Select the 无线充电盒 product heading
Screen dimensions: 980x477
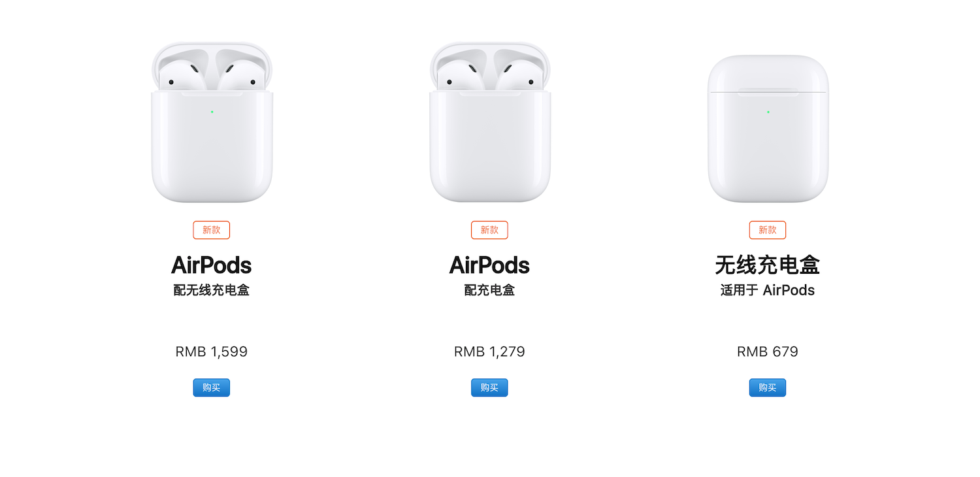click(768, 265)
